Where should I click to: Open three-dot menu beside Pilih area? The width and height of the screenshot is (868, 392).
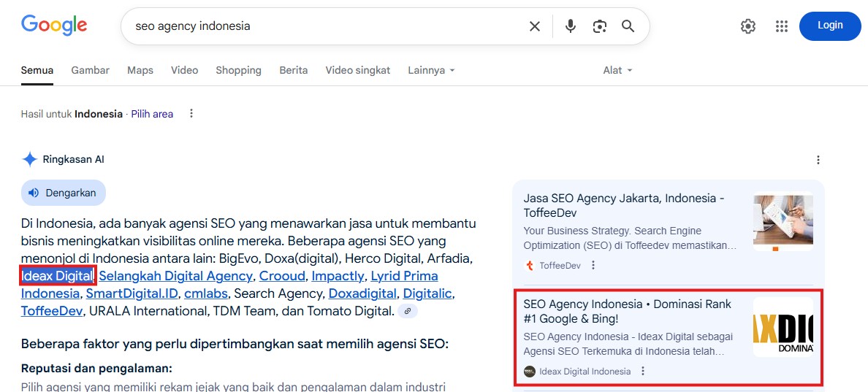pos(191,113)
